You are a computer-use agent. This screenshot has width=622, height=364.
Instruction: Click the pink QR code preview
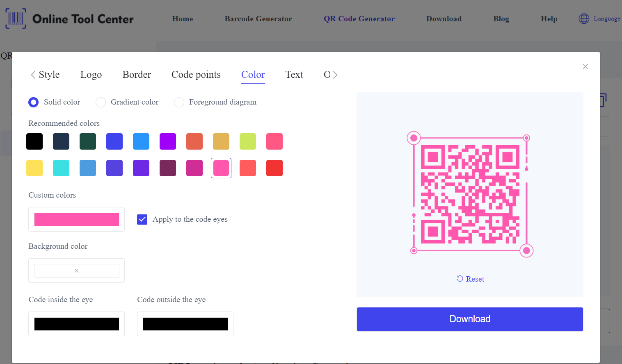[x=470, y=194]
